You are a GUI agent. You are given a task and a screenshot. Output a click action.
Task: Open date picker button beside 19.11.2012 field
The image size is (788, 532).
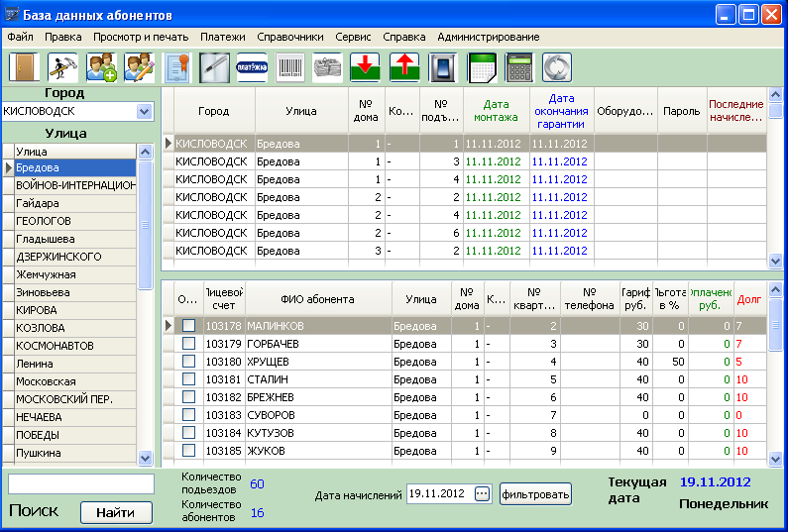coord(482,493)
